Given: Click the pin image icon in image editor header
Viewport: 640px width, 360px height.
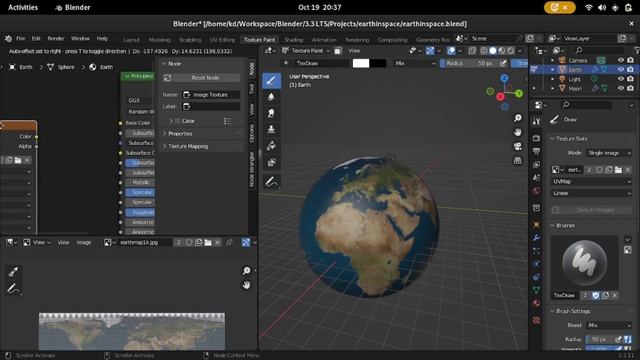Looking at the screenshot, I should [229, 242].
